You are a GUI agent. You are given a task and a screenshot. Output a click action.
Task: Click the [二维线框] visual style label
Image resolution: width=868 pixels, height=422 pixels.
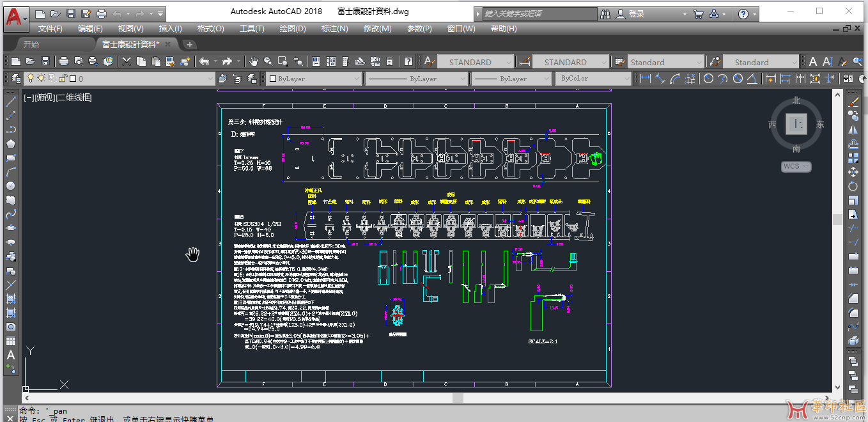coord(74,98)
